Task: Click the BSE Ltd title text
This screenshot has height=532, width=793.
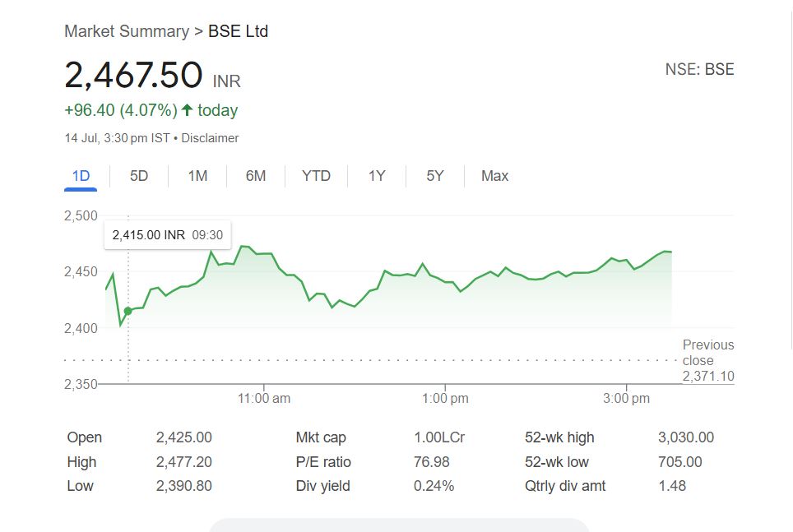Action: 238,31
